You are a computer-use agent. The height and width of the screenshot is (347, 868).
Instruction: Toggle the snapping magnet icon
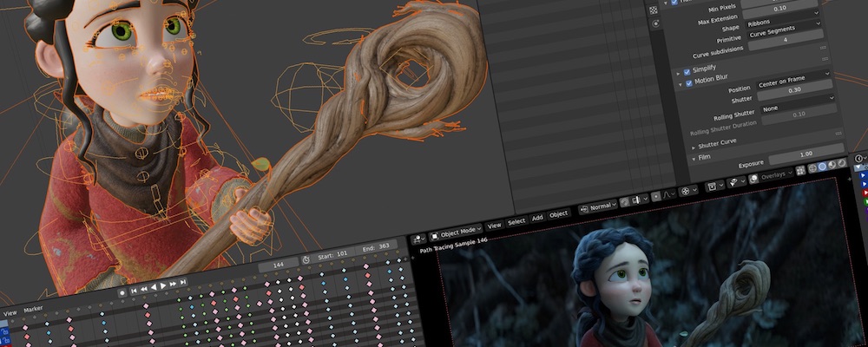coord(624,202)
